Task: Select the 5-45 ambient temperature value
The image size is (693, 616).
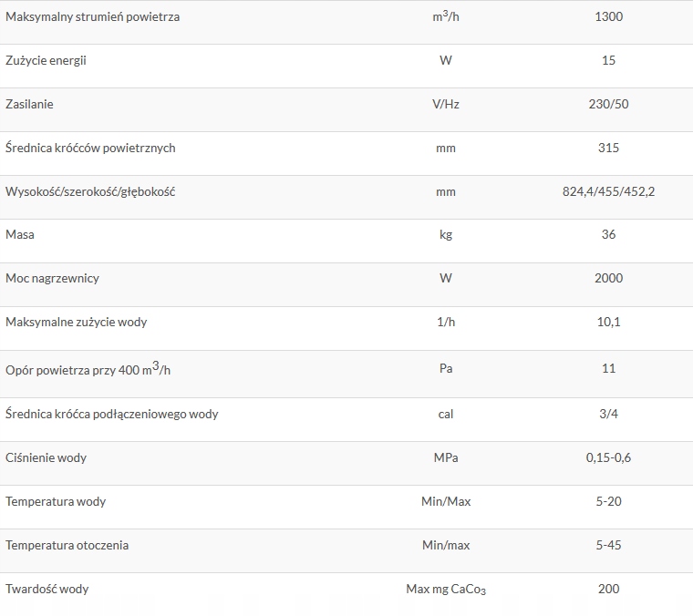Action: pos(608,545)
